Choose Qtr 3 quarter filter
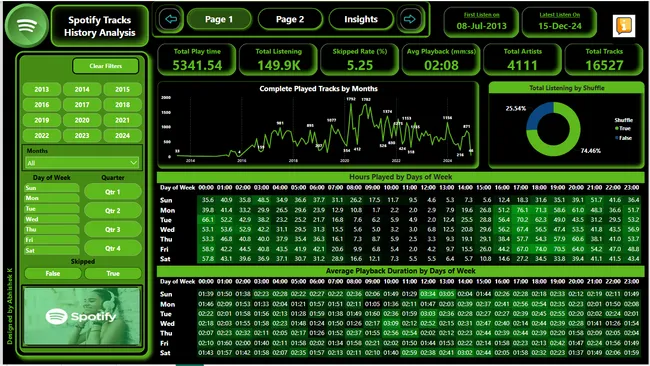 click(x=113, y=229)
